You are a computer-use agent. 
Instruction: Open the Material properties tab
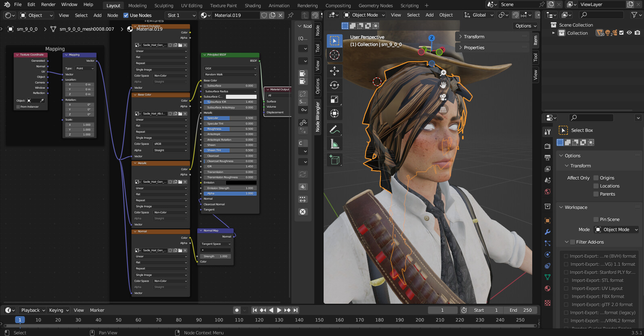coord(548,288)
